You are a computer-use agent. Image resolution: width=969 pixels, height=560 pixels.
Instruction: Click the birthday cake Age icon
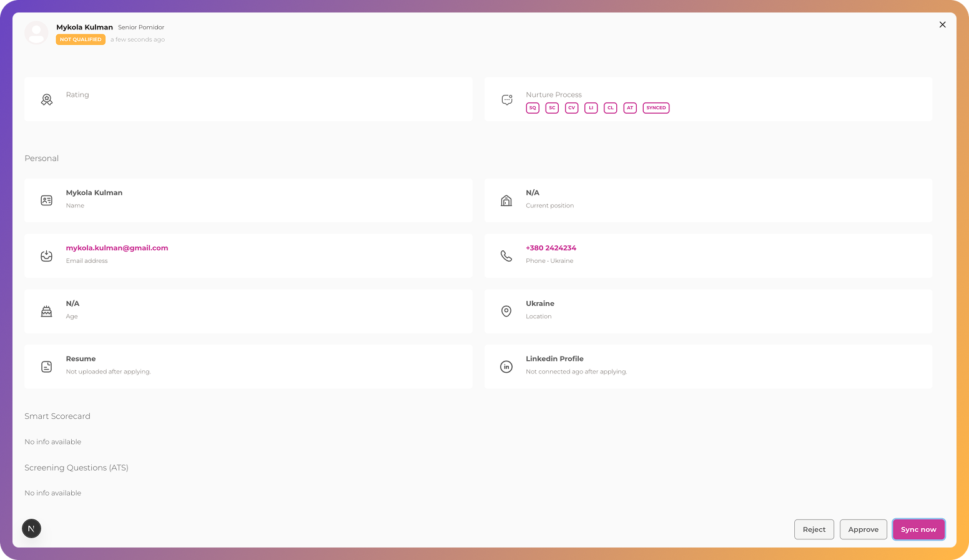click(x=47, y=312)
